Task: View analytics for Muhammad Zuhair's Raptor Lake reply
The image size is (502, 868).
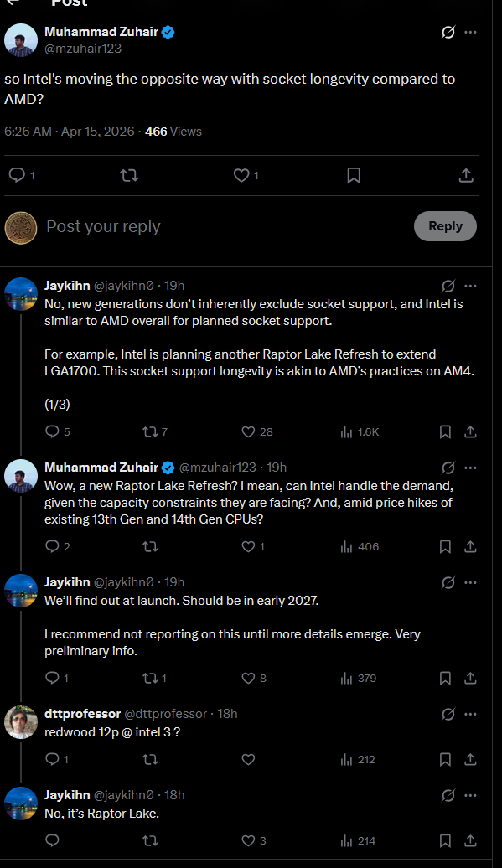Action: click(x=347, y=546)
